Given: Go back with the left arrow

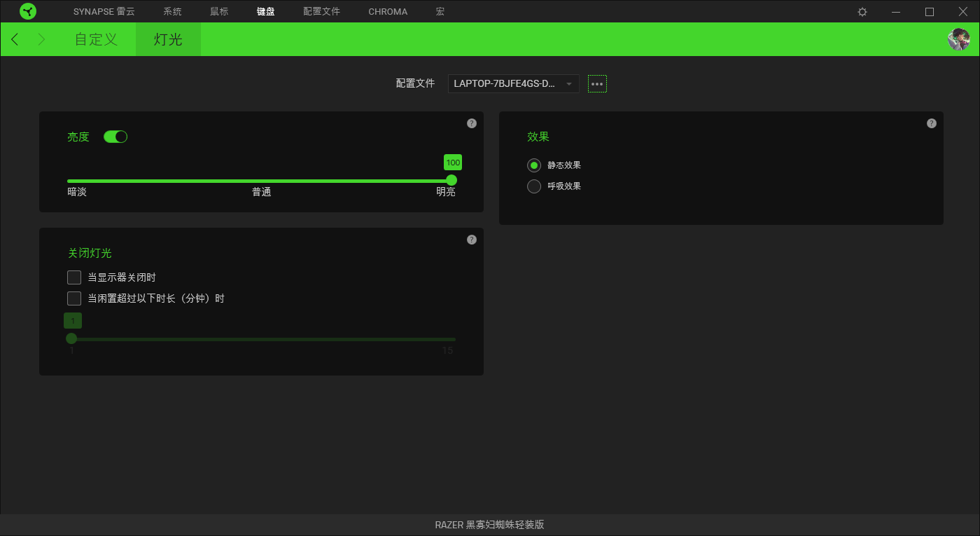Looking at the screenshot, I should pyautogui.click(x=15, y=39).
